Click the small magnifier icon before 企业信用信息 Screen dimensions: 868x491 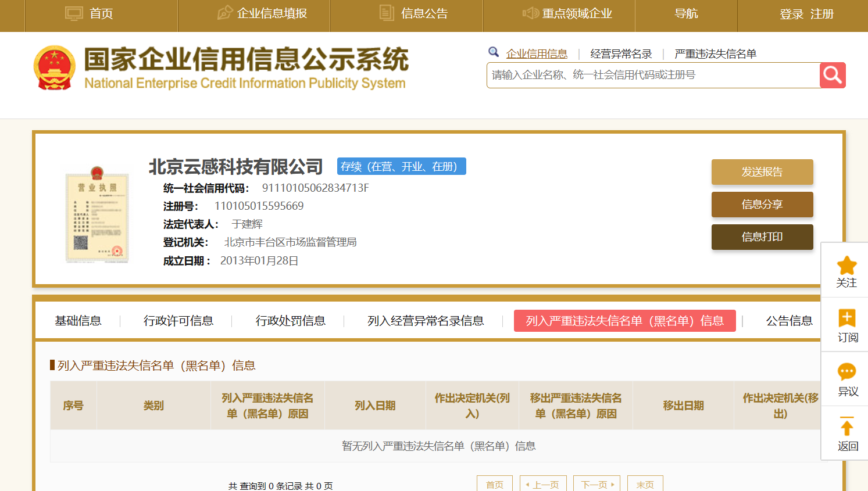[x=494, y=52]
